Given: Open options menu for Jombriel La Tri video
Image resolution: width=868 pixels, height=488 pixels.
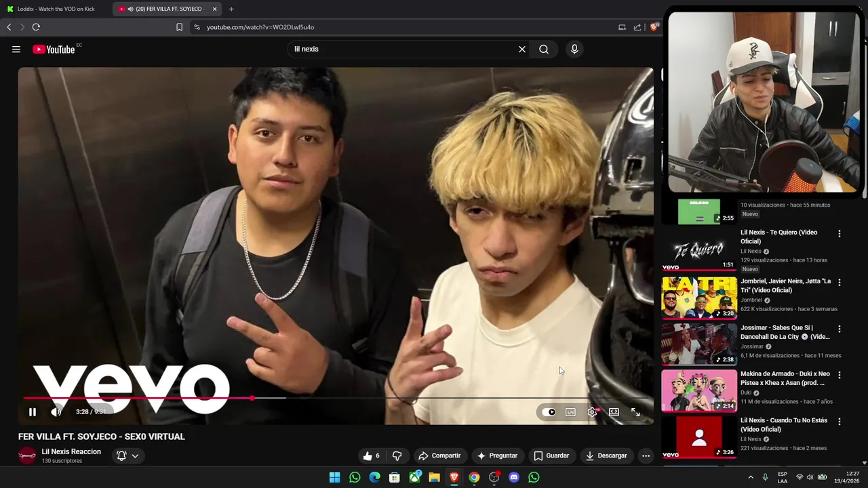Looking at the screenshot, I should pyautogui.click(x=840, y=283).
